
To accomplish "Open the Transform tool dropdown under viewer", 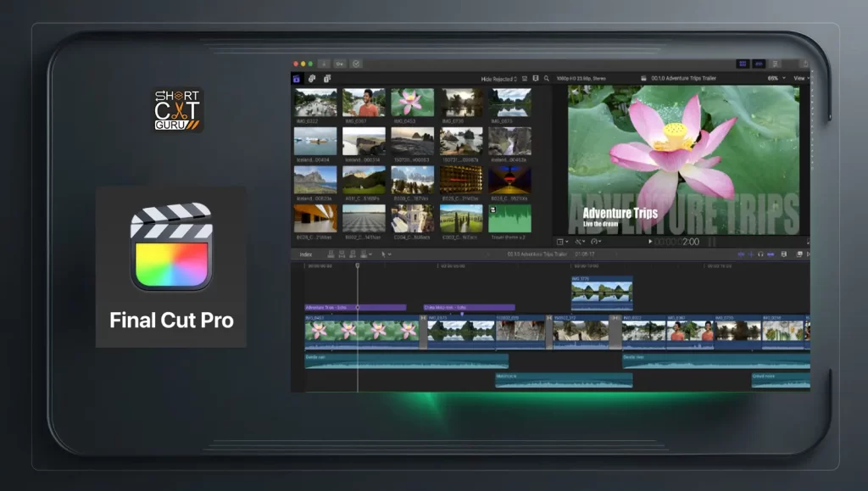I will 563,242.
